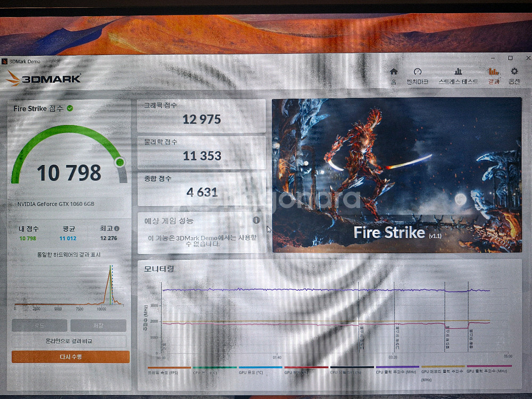Click the info icon in 예상 게임 성능 panel

tap(256, 220)
